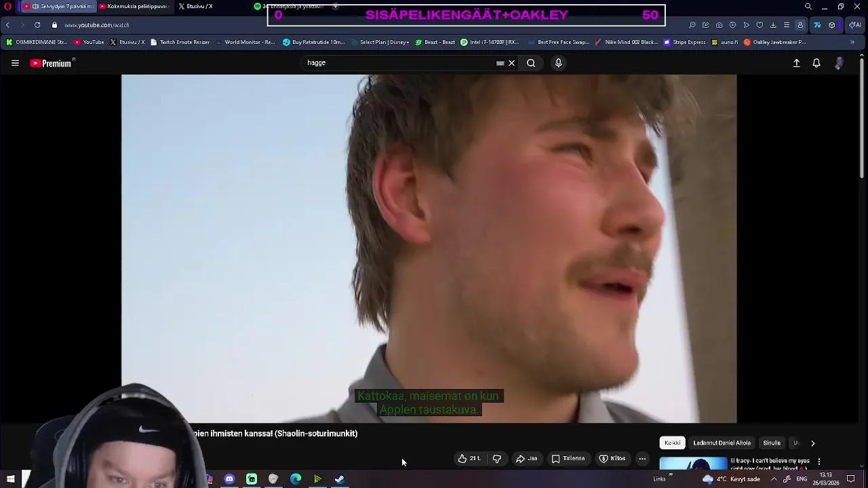Bookmark page with heart icon

[x=759, y=25]
